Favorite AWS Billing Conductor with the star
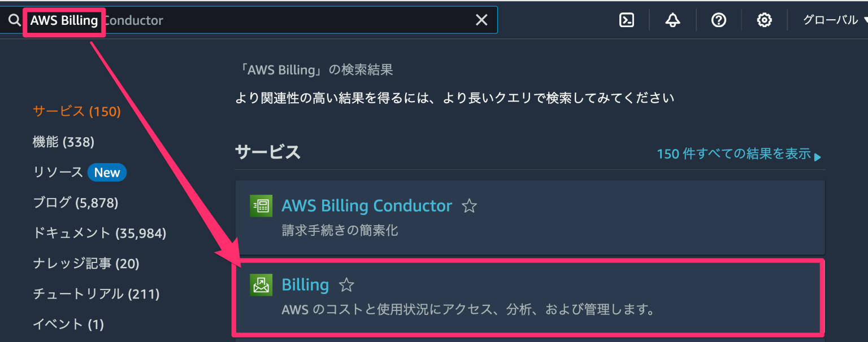This screenshot has width=868, height=342. (x=470, y=207)
